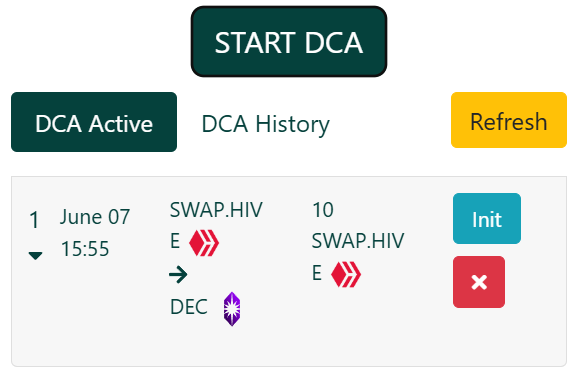Click the right arrow between the tokens
The width and height of the screenshot is (581, 374).
click(178, 275)
